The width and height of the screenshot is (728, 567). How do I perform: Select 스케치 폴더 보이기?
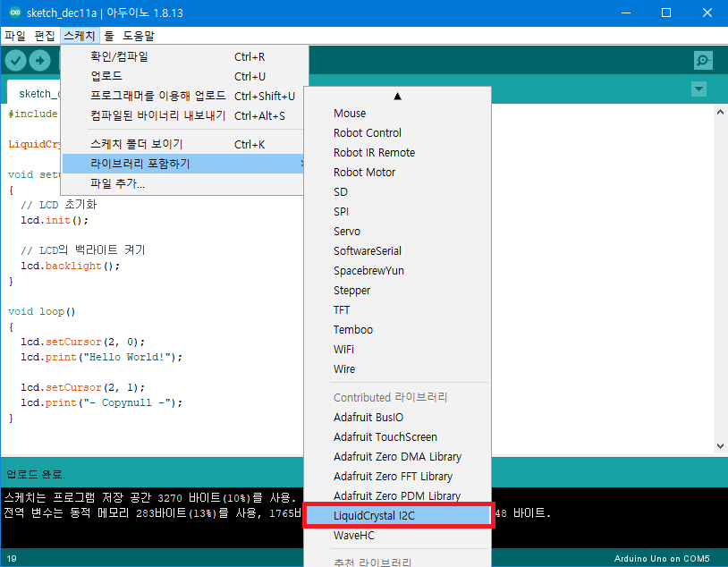pyautogui.click(x=185, y=144)
